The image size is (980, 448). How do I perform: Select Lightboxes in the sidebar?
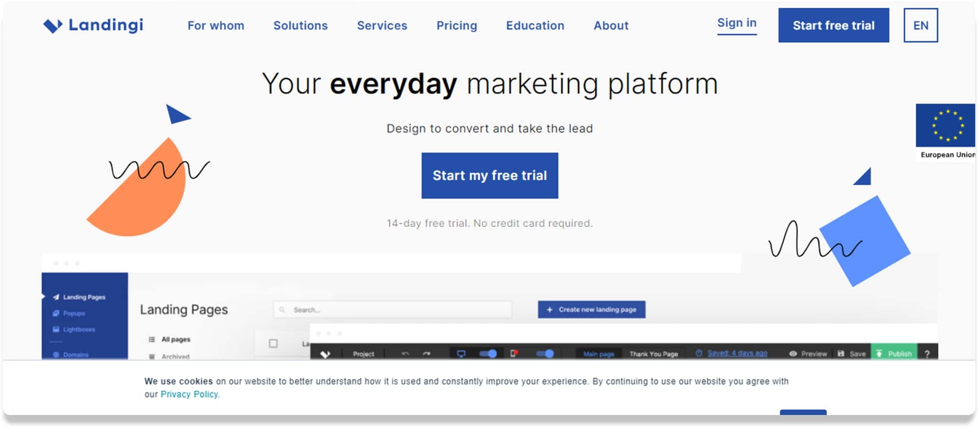74,329
